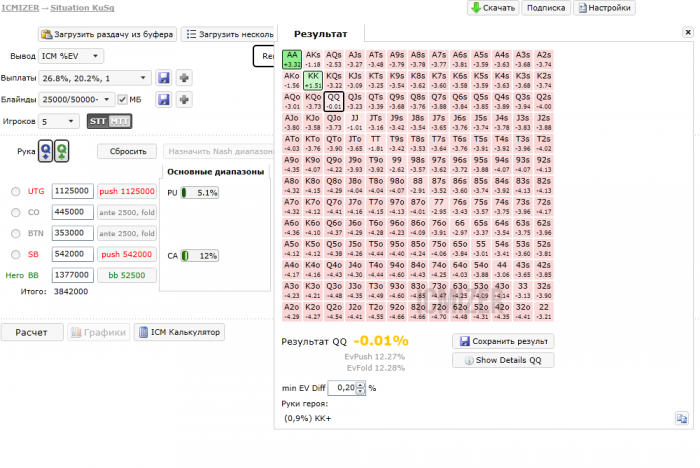Close the Результат results panel
Image resolution: width=700 pixels, height=468 pixels.
[688, 32]
